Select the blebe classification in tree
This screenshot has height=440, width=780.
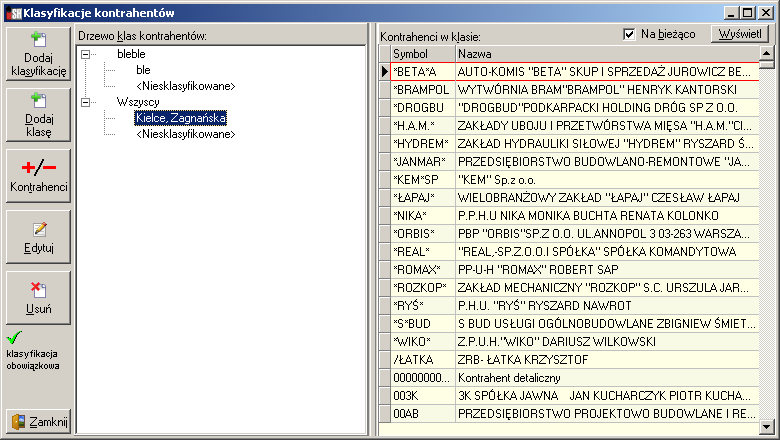pos(131,54)
